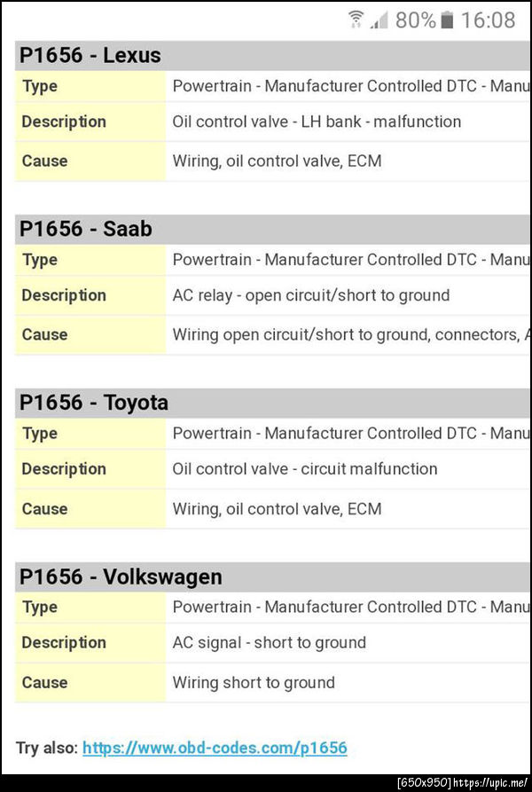
Task: Click Volkswagen AC signal description text
Action: click(x=269, y=642)
